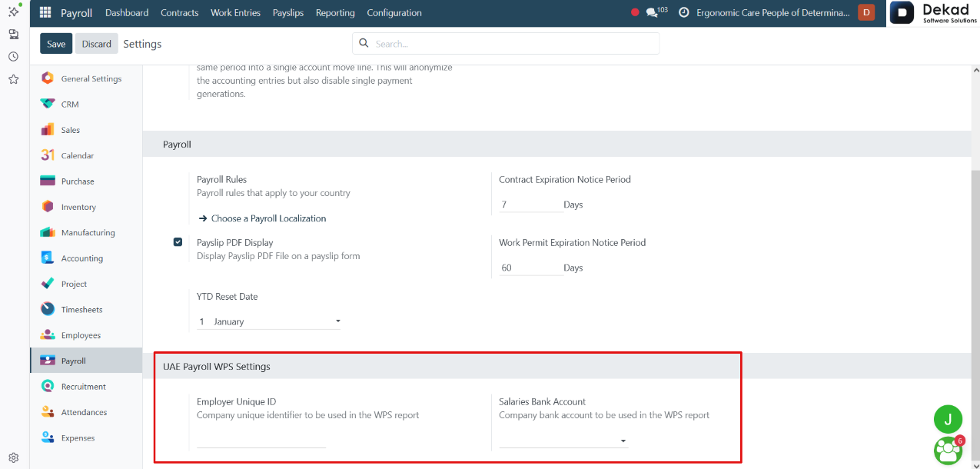Click the General Settings icon in sidebar
Screen dimensions: 980x469
coord(48,78)
